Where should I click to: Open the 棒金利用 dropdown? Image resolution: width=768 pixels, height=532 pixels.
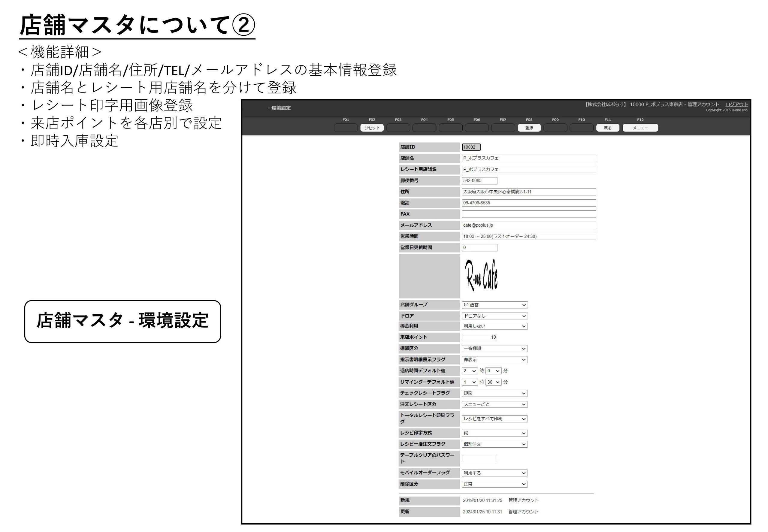click(494, 326)
